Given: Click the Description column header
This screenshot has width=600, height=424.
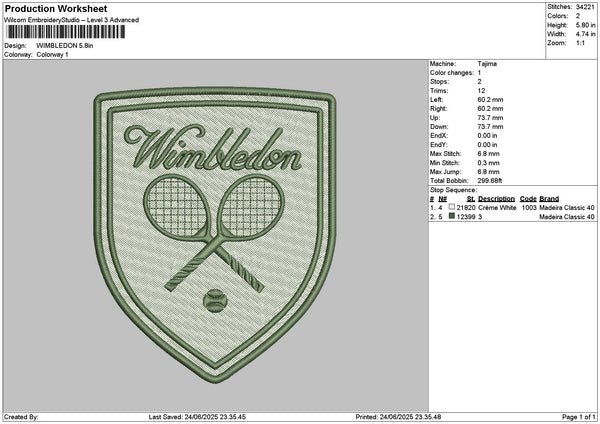Looking at the screenshot, I should pyautogui.click(x=496, y=199).
